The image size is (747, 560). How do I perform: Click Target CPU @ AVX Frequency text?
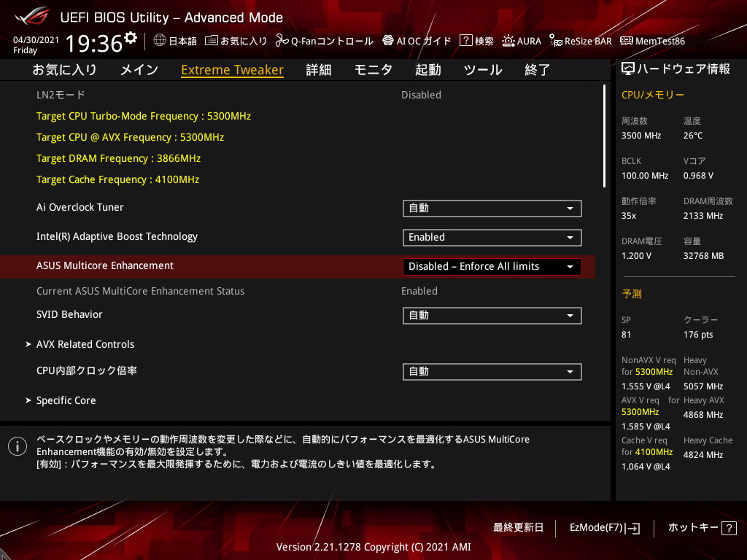point(130,137)
